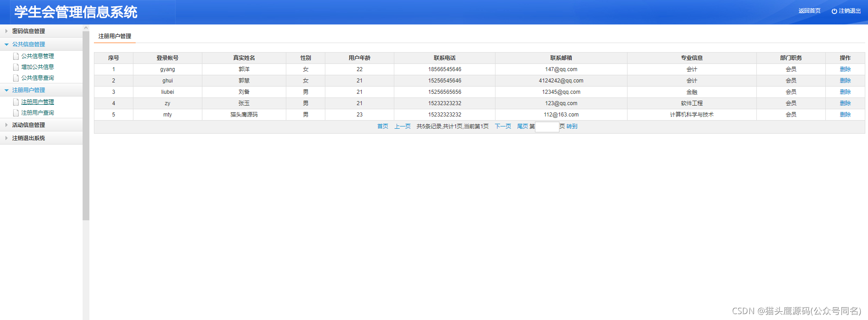Expand the 注销退出系统 menu section

[41, 138]
